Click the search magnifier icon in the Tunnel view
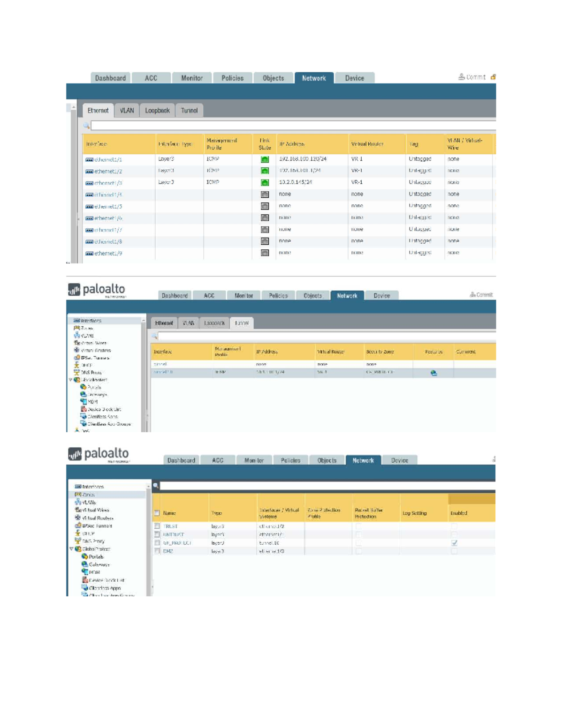Image resolution: width=563 pixels, height=728 pixels. tap(154, 336)
